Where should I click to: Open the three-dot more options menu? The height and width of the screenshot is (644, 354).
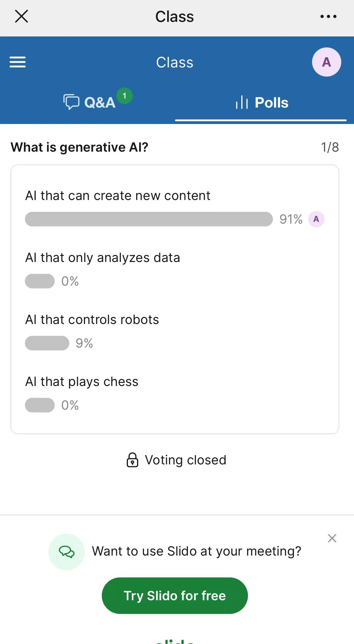point(328,16)
